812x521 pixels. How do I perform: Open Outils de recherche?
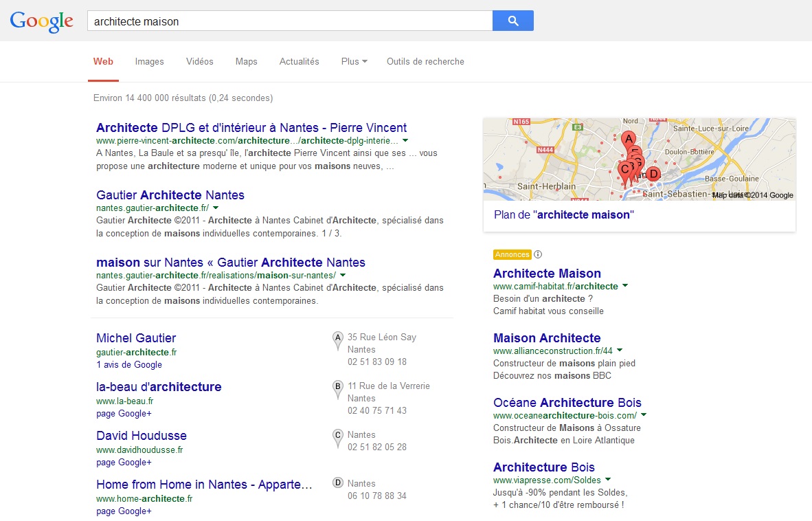click(425, 62)
